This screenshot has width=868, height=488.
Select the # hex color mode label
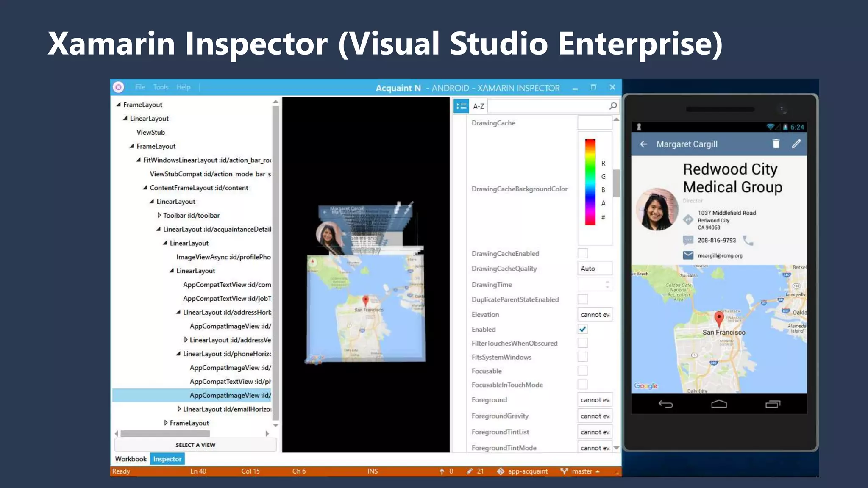click(603, 217)
